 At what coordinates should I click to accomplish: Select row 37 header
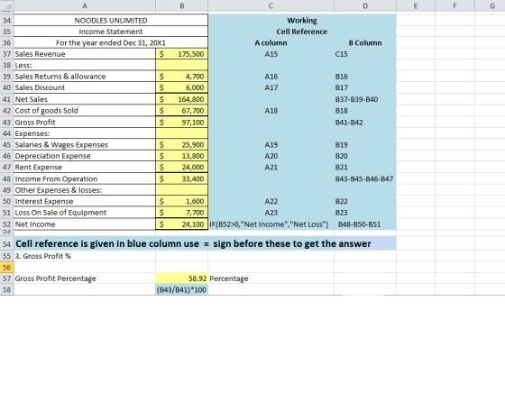click(7, 54)
